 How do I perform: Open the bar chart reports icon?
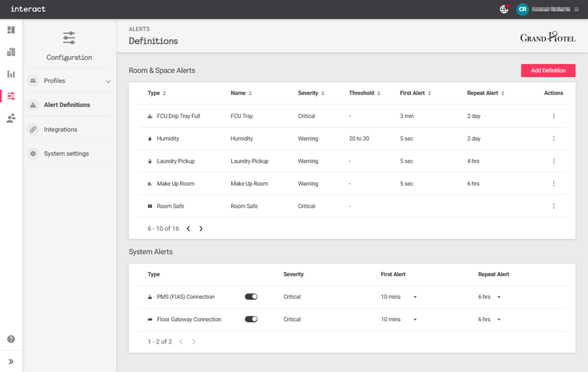[11, 74]
